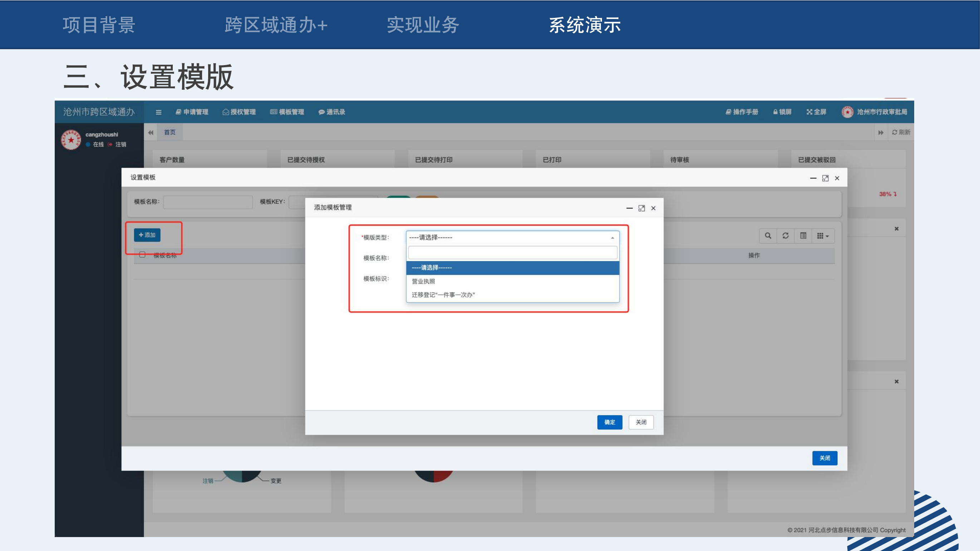
Task: Click the 添加 add button
Action: tap(147, 235)
